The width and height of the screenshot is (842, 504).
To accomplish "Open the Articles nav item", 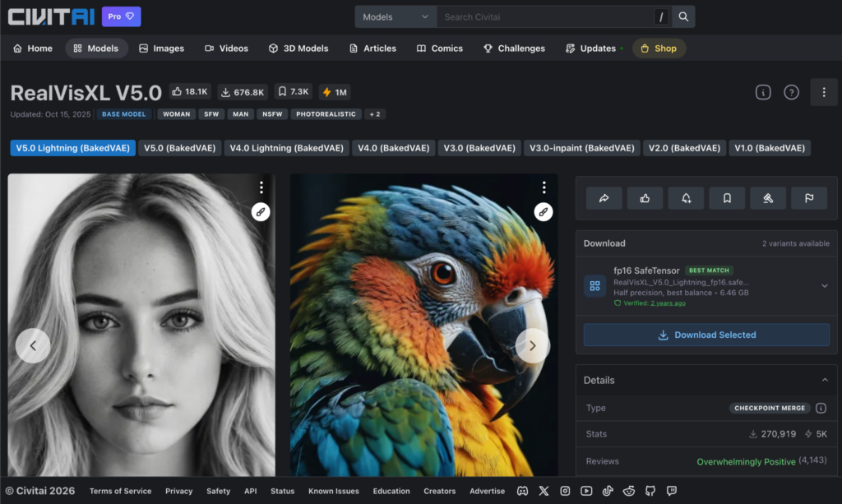I will coord(372,49).
